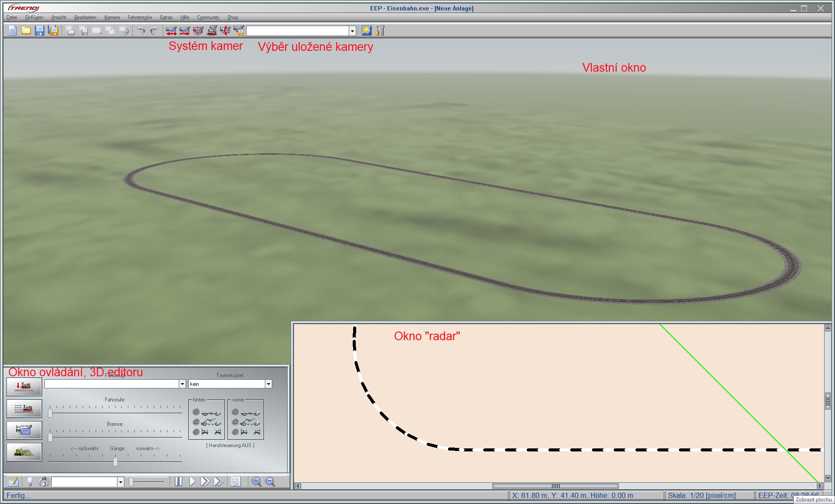Select top radio button in hinten group

click(x=196, y=412)
